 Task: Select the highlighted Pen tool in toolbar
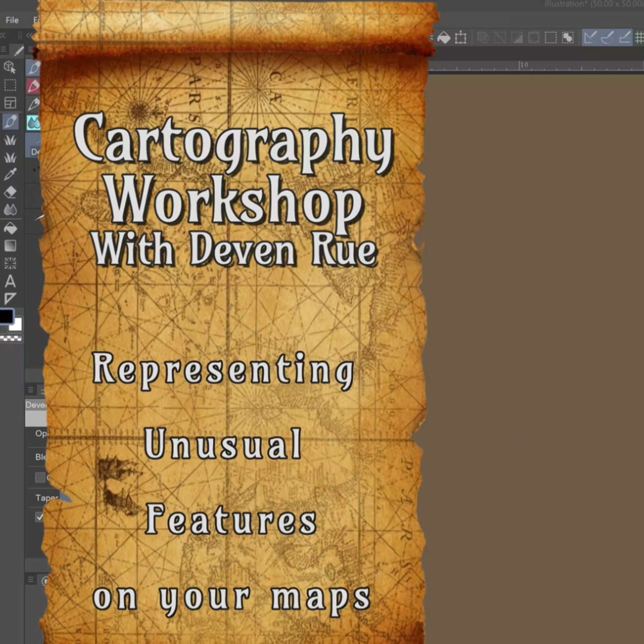tap(10, 121)
